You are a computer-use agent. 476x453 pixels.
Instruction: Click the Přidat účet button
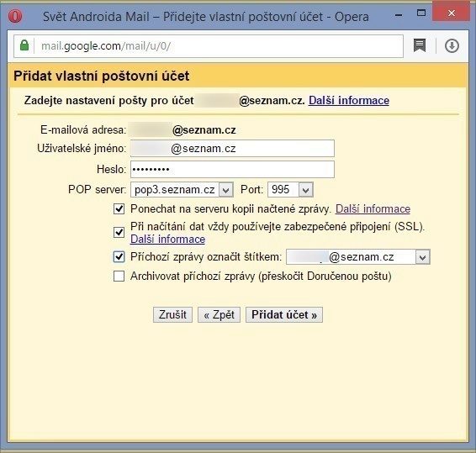(x=284, y=314)
